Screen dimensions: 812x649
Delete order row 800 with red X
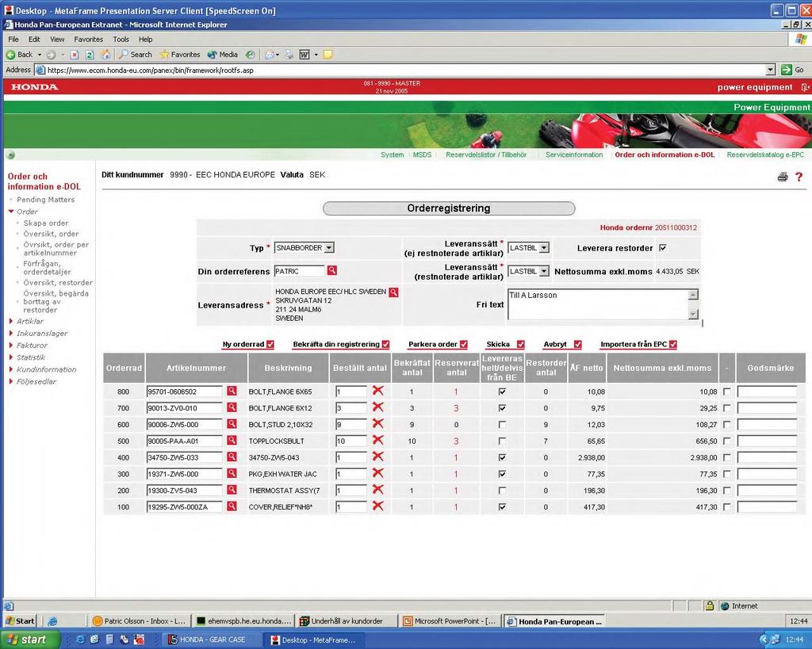(x=378, y=391)
